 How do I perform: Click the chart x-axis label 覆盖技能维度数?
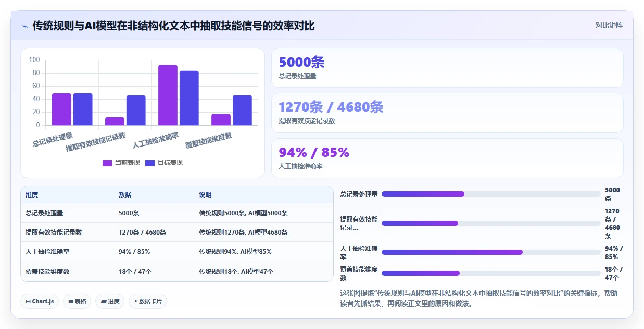tap(209, 140)
